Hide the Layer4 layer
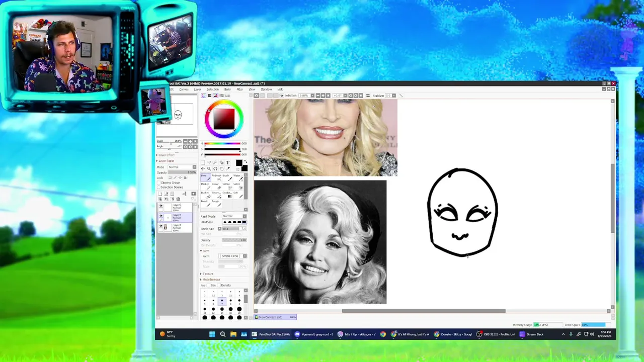The width and height of the screenshot is (644, 362). 161,227
